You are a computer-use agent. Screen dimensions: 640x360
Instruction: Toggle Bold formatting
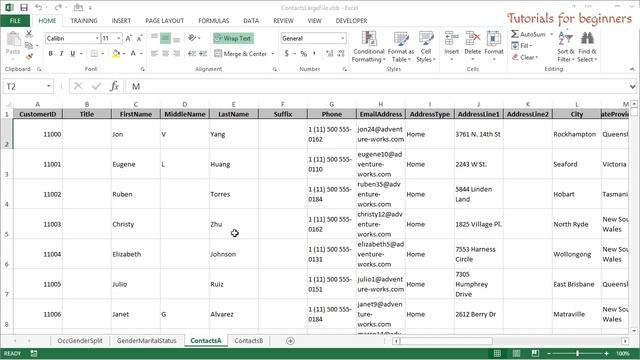point(51,53)
